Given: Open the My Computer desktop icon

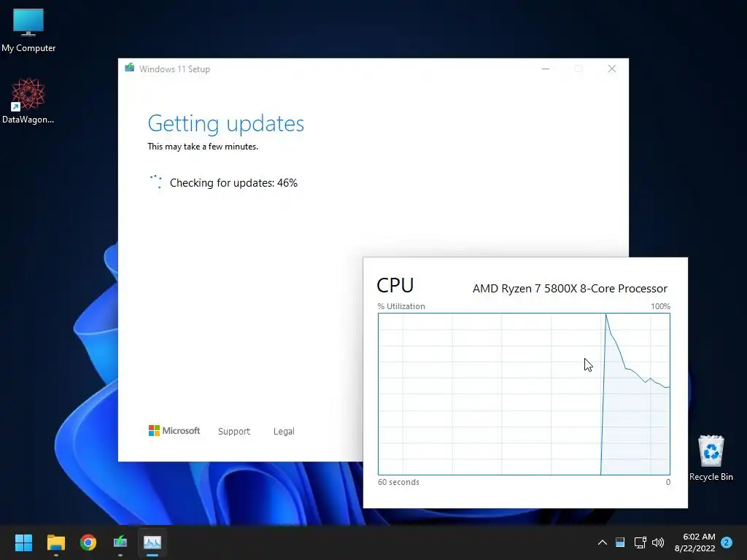Looking at the screenshot, I should (28, 30).
